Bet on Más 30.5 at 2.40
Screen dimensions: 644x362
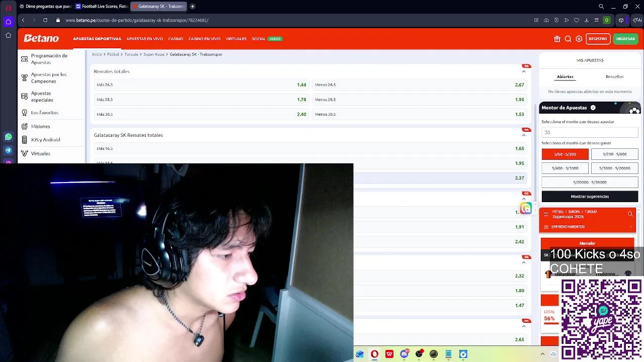pyautogui.click(x=201, y=114)
